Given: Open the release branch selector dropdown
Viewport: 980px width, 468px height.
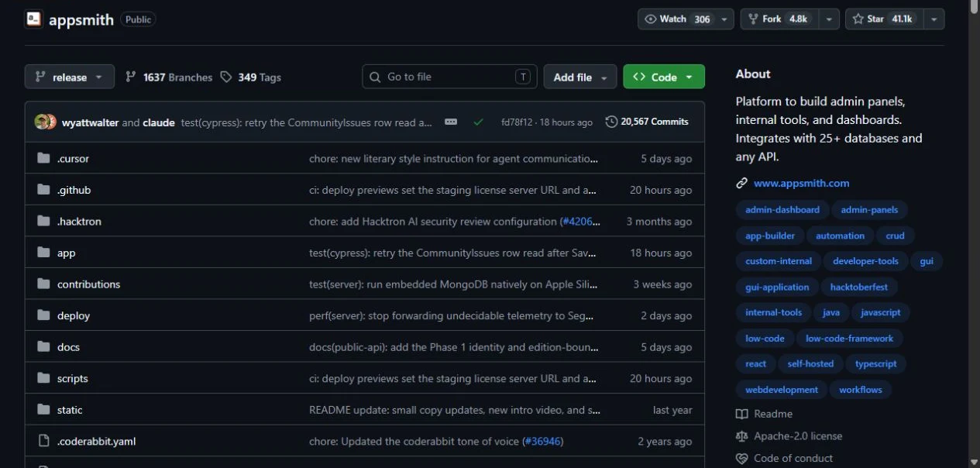Looking at the screenshot, I should [x=70, y=77].
